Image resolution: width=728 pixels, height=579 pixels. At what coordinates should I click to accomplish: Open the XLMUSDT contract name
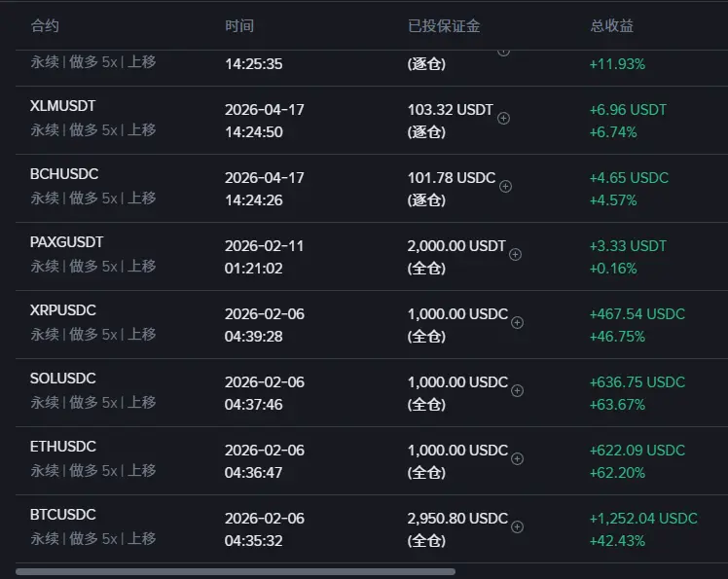(x=62, y=106)
